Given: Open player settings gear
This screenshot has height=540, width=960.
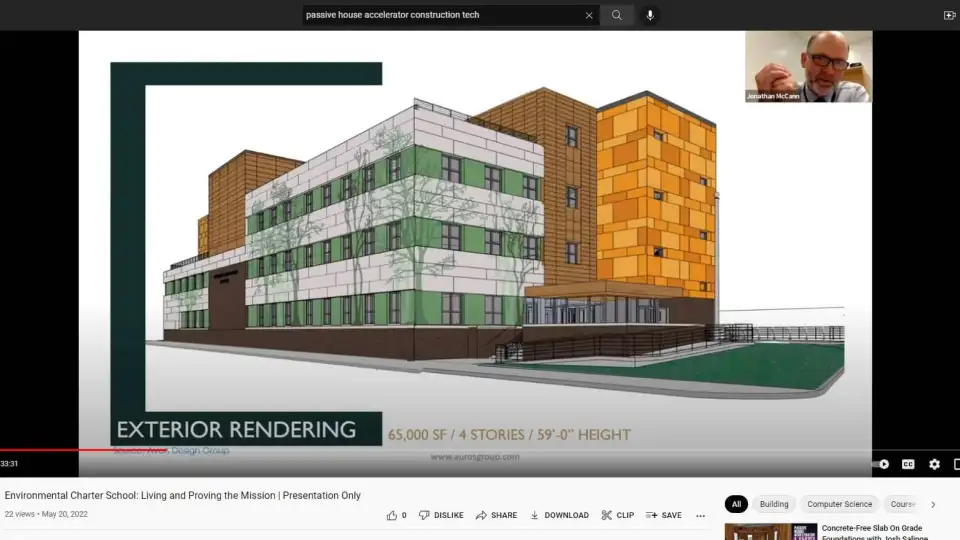Looking at the screenshot, I should [934, 464].
